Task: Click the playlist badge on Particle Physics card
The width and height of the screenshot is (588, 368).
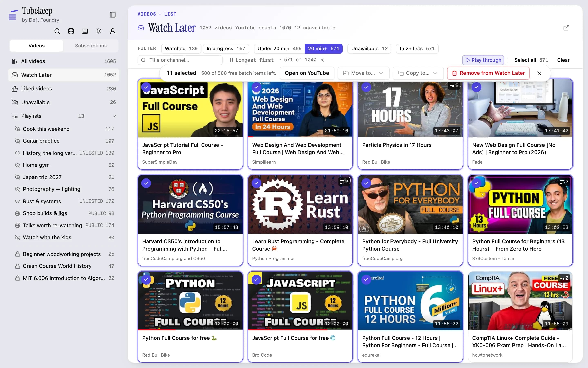Action: pyautogui.click(x=454, y=85)
